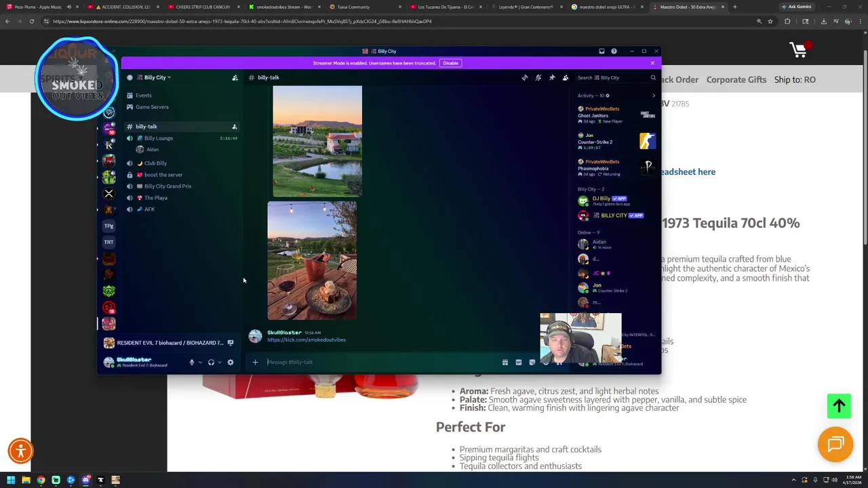
Task: Open notification settings bell in Discord header
Action: [x=538, y=77]
